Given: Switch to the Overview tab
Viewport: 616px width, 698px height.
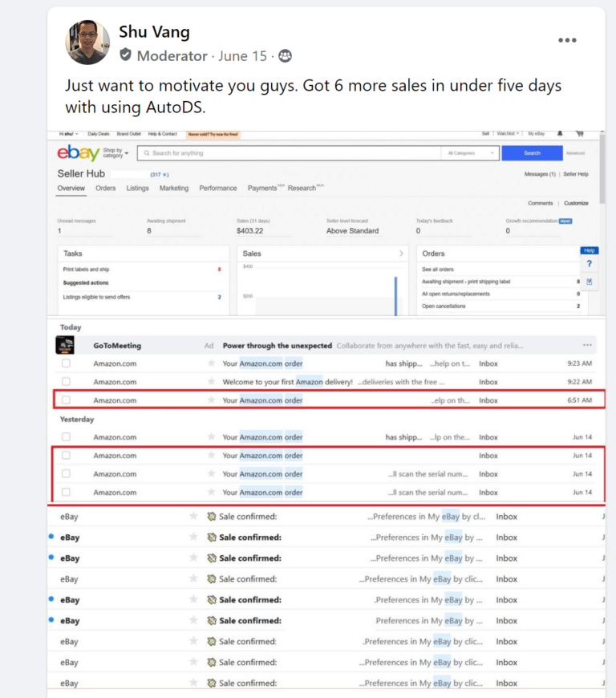Looking at the screenshot, I should pyautogui.click(x=71, y=189).
